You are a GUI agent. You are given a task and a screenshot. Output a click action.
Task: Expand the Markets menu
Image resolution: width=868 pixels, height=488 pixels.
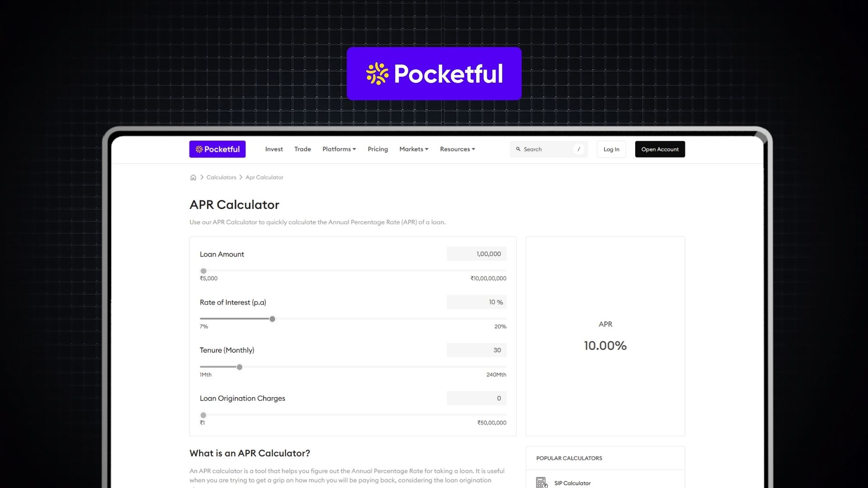tap(413, 149)
